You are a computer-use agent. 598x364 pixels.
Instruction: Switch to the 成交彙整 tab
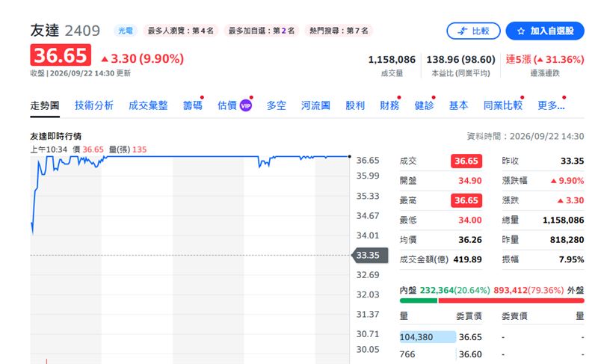coord(148,105)
